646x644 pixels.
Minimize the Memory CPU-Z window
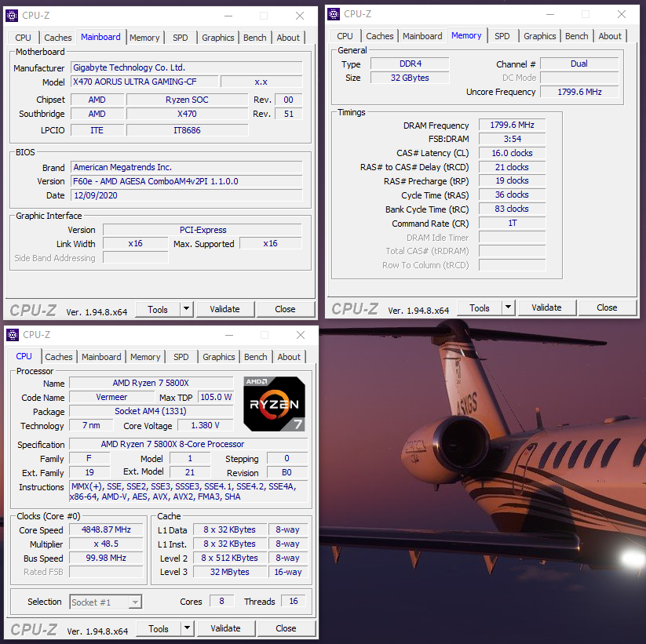tap(550, 14)
